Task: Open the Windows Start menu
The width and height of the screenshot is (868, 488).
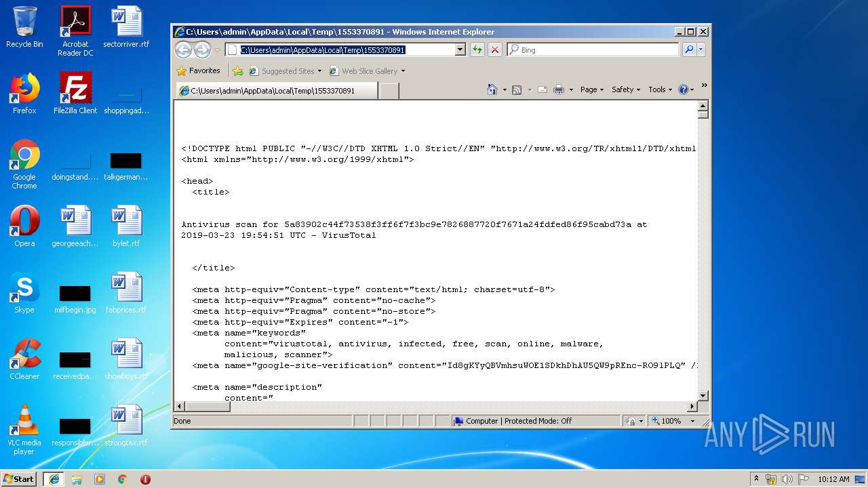Action: tap(19, 479)
